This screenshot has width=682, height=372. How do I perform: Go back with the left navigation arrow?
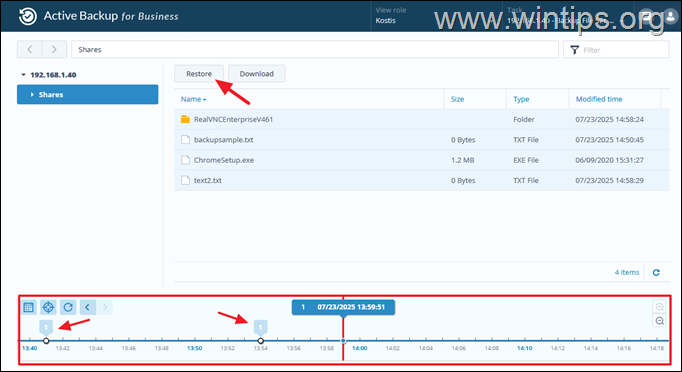click(x=30, y=50)
